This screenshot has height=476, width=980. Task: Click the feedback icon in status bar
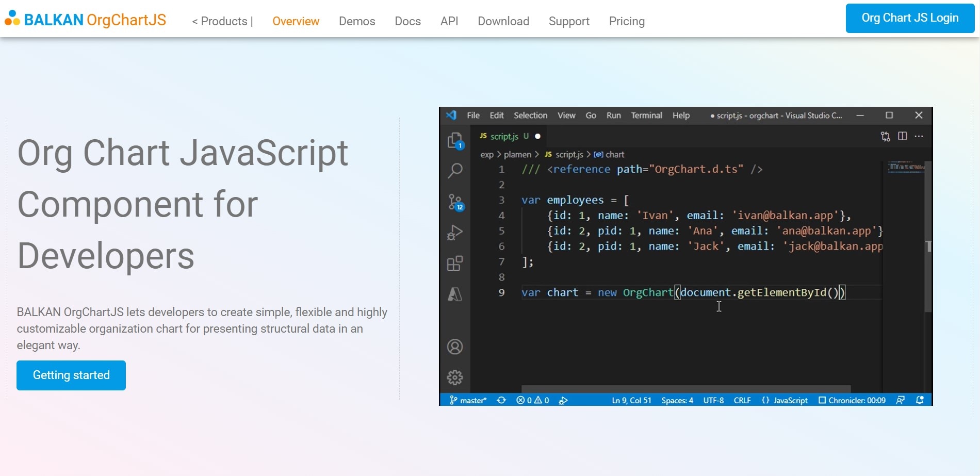point(901,400)
